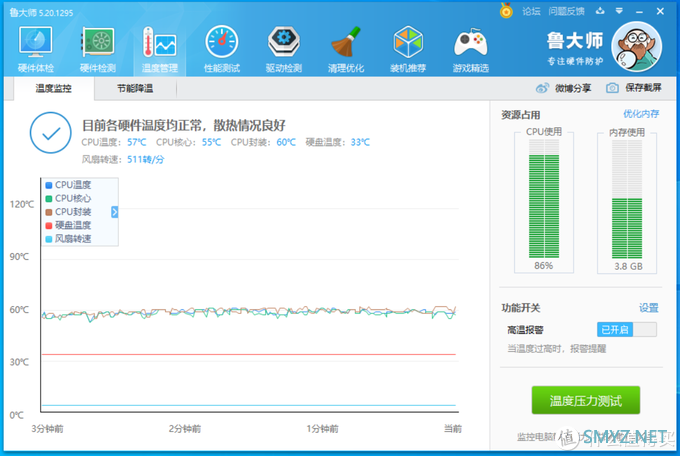This screenshot has height=456, width=680.
Task: Open 论坛 forum link
Action: 531,11
